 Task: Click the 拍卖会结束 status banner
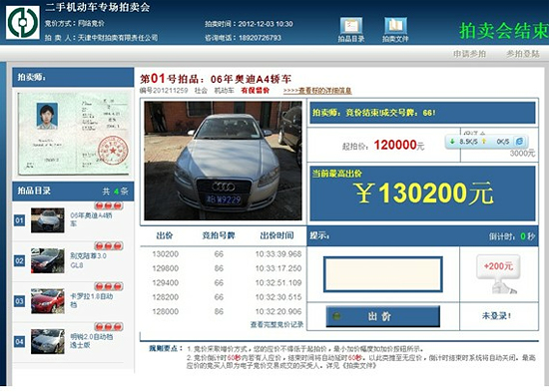coord(503,31)
